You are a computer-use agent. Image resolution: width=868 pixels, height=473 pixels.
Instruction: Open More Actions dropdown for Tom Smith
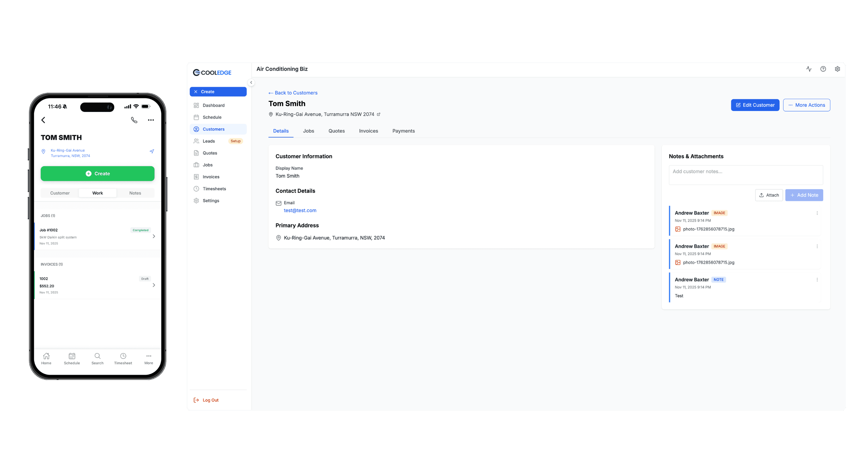[x=806, y=105]
